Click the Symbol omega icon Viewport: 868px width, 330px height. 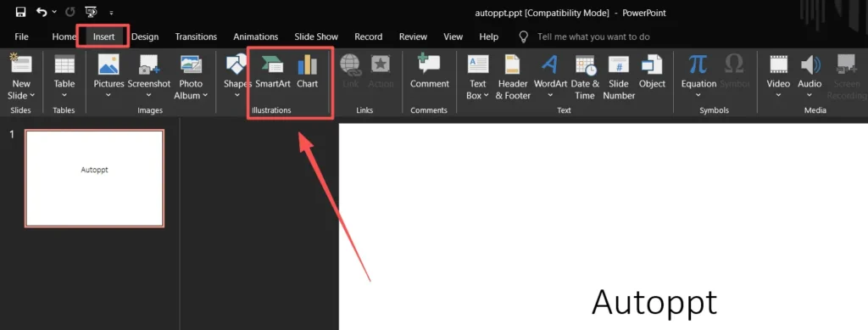pos(734,64)
